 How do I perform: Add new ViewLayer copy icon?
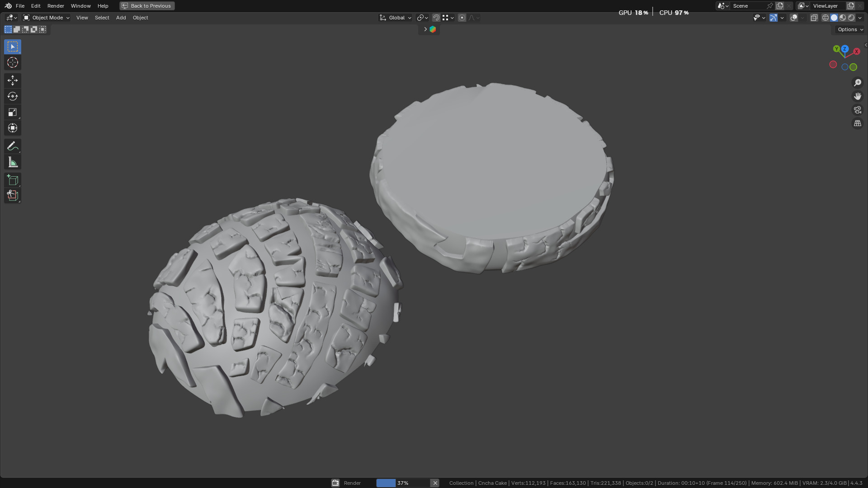click(850, 6)
